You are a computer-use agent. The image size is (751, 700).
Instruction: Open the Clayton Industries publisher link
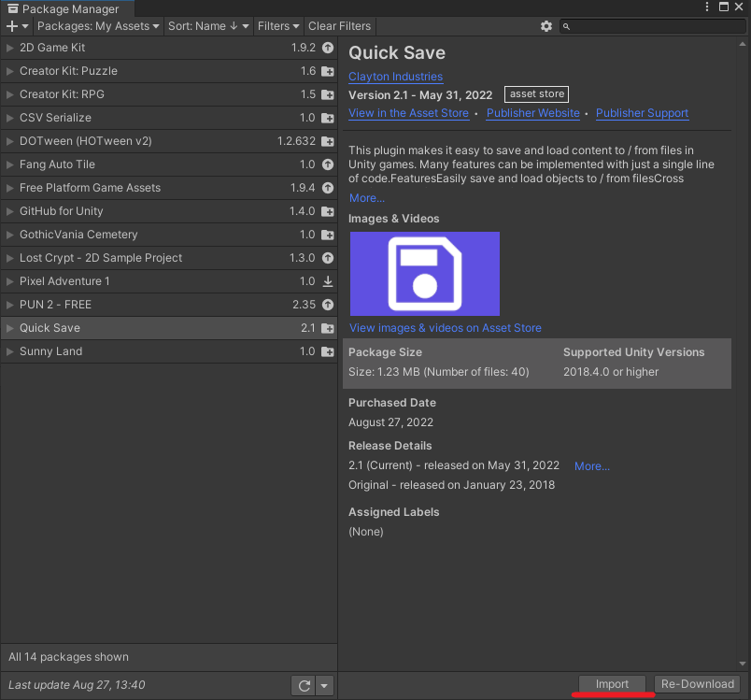396,77
